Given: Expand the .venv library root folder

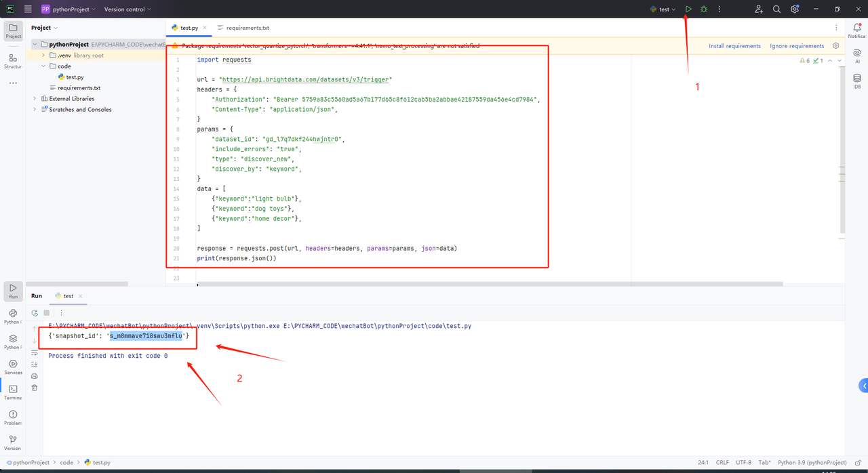Looking at the screenshot, I should (43, 56).
